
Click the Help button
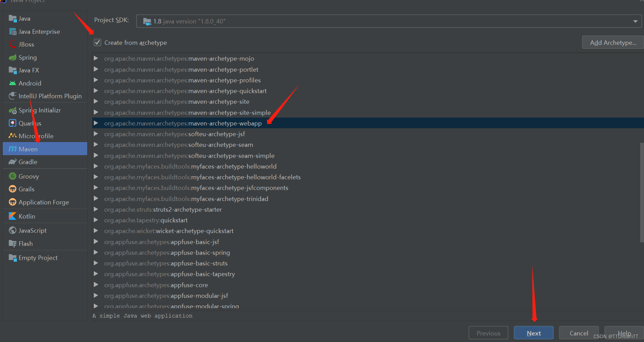pyautogui.click(x=624, y=333)
